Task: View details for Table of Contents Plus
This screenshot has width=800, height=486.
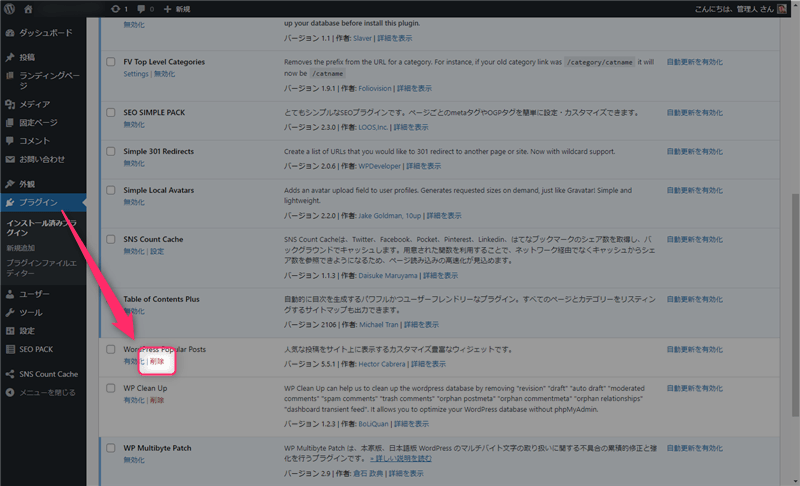Action: click(421, 325)
